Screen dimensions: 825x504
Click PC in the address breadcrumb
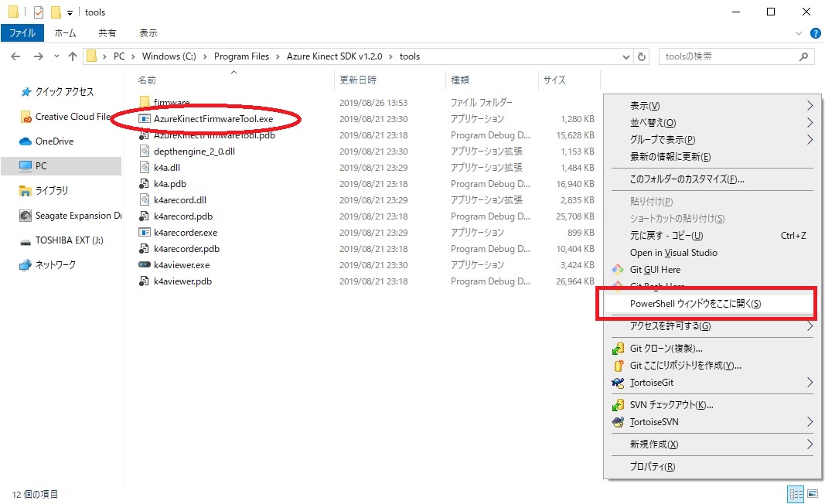(119, 56)
